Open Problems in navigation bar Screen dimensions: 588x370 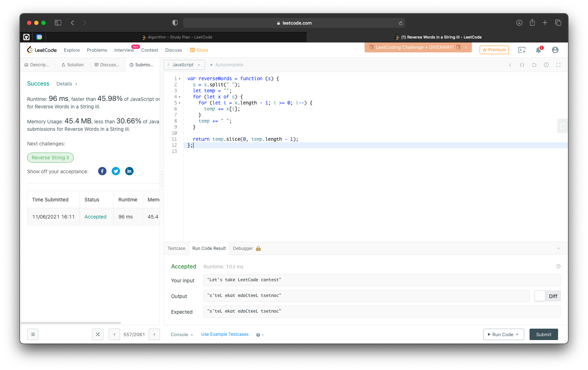[x=97, y=50]
